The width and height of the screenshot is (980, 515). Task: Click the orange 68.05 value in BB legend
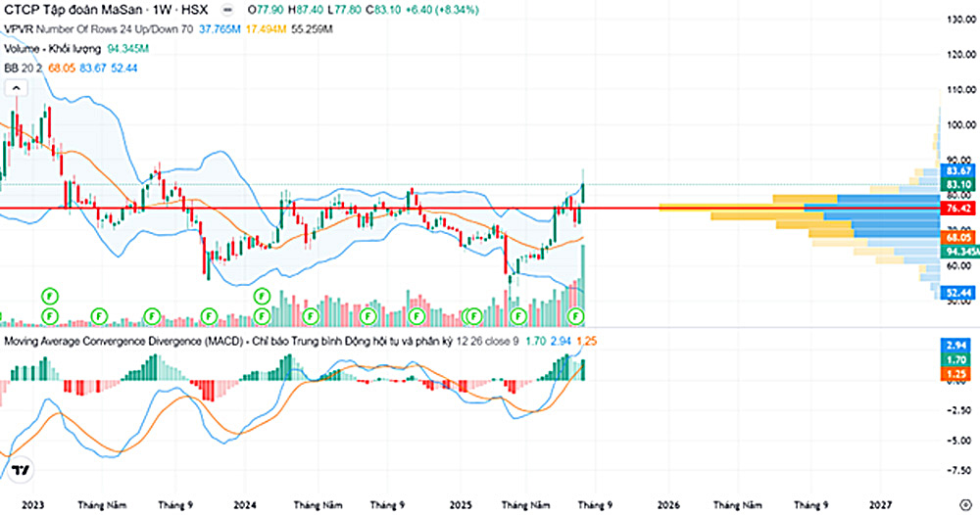point(61,68)
